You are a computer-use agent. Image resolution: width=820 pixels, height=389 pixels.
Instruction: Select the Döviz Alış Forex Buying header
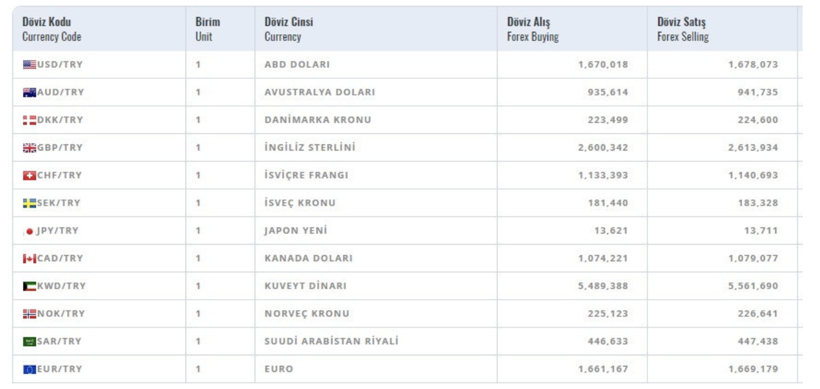[533, 29]
